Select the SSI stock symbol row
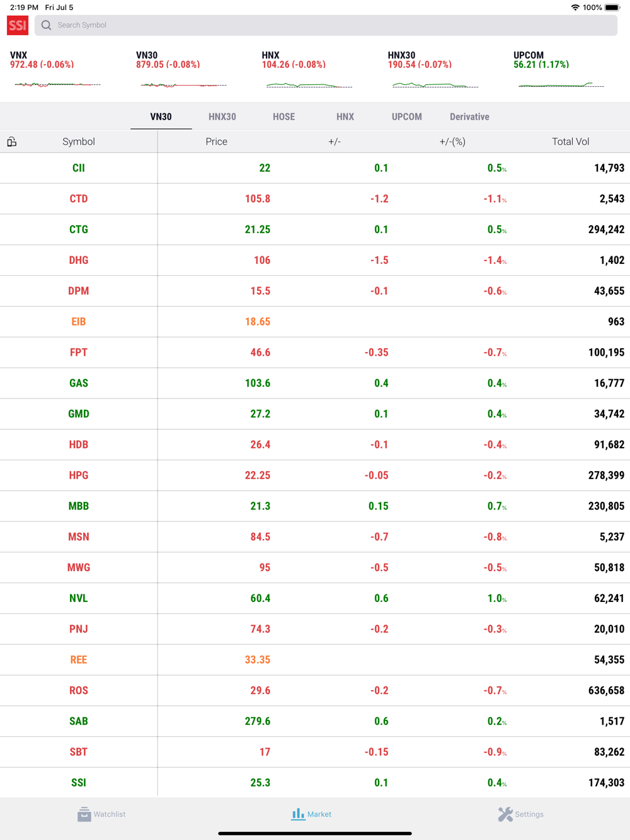This screenshot has width=630, height=840. click(315, 783)
